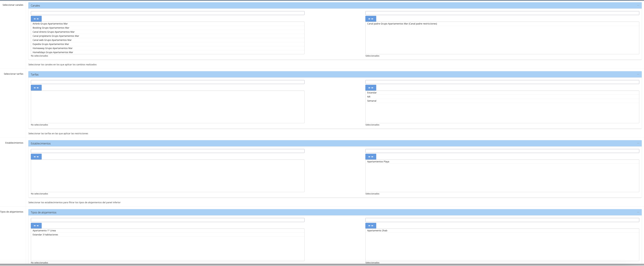644x266 pixels.
Task: Select Canal web Grupo Apartamentos Mar
Action: coord(52,40)
